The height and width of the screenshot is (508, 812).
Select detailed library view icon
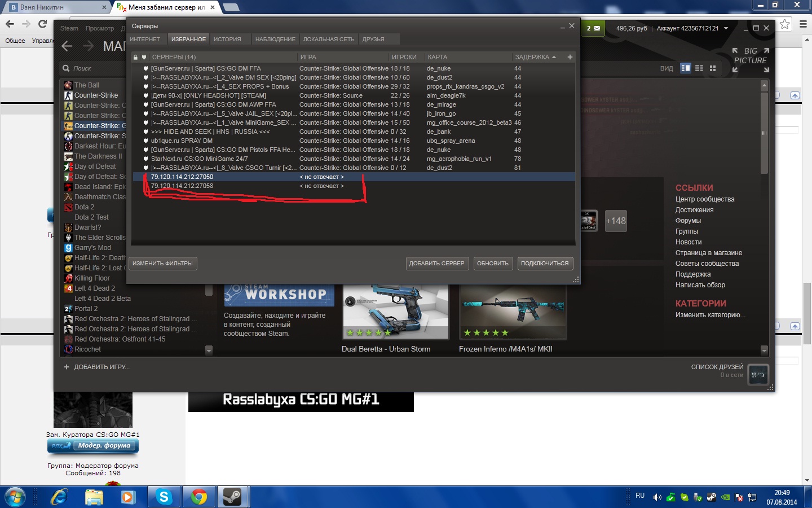coord(686,68)
